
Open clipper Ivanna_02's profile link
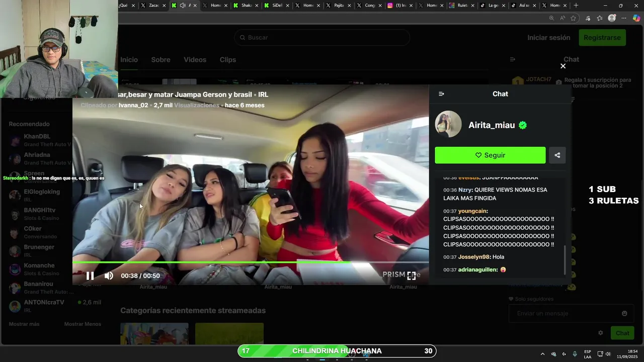click(133, 105)
